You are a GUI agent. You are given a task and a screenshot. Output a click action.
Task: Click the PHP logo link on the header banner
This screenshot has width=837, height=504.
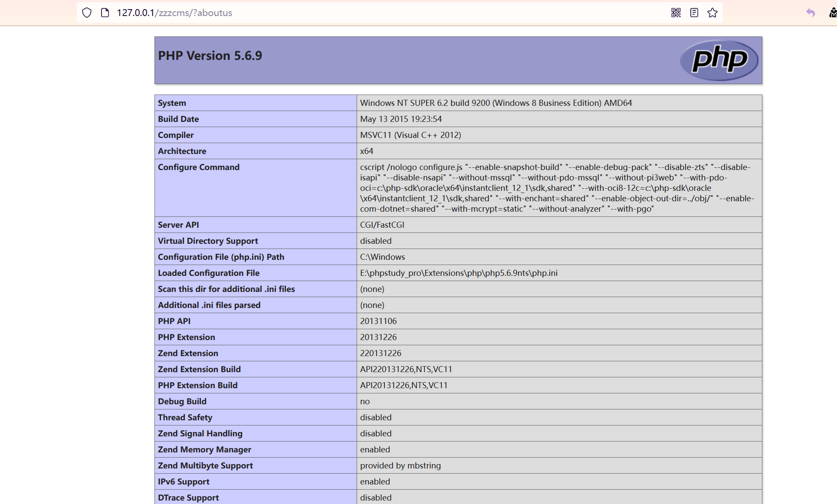pyautogui.click(x=718, y=60)
